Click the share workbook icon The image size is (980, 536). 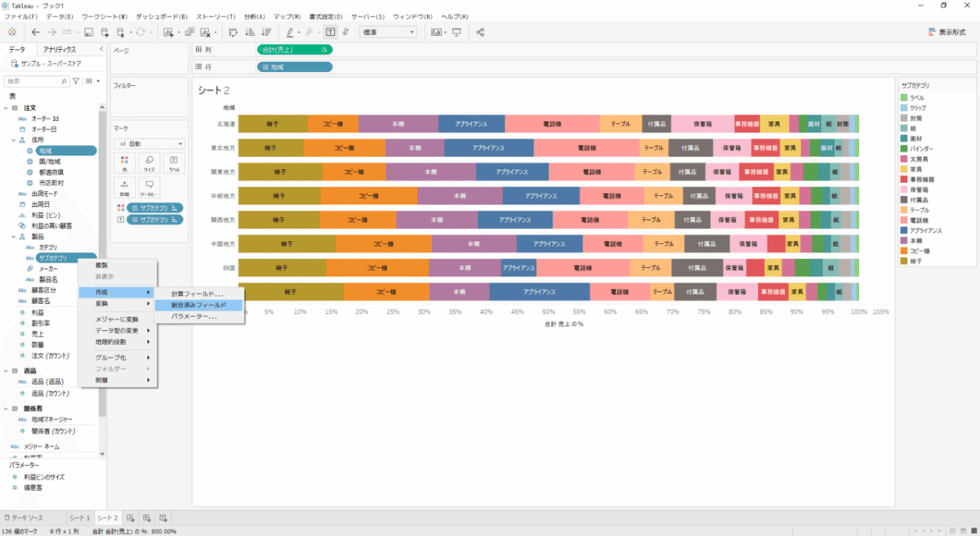(x=480, y=32)
